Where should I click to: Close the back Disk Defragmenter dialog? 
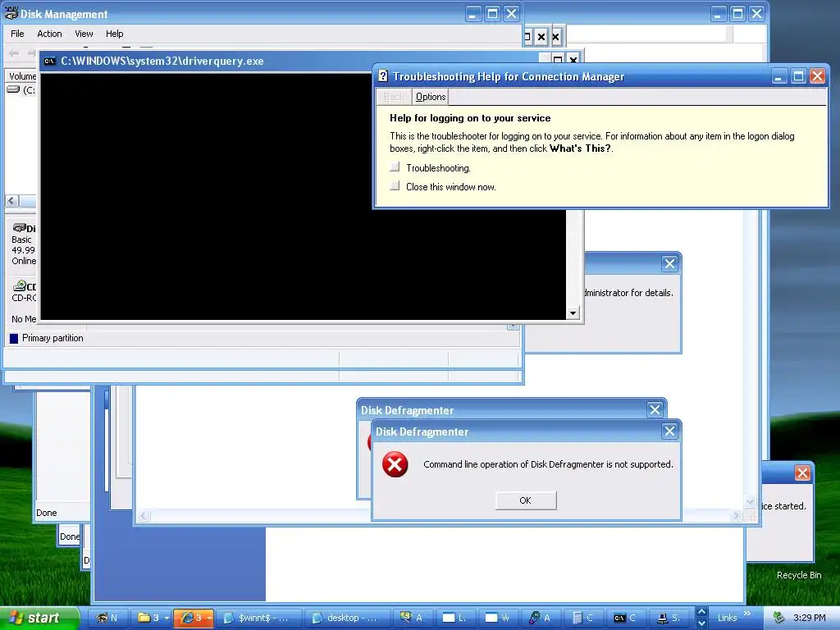655,410
